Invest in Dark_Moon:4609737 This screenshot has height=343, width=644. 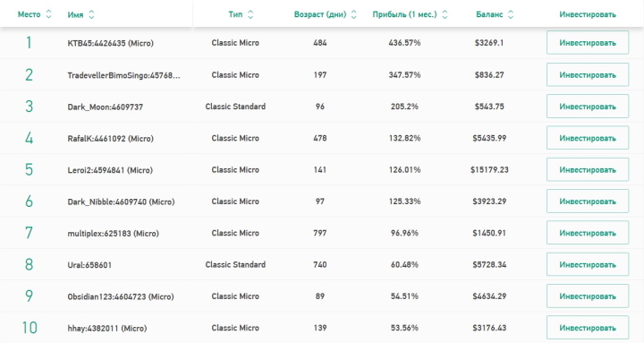coord(588,107)
